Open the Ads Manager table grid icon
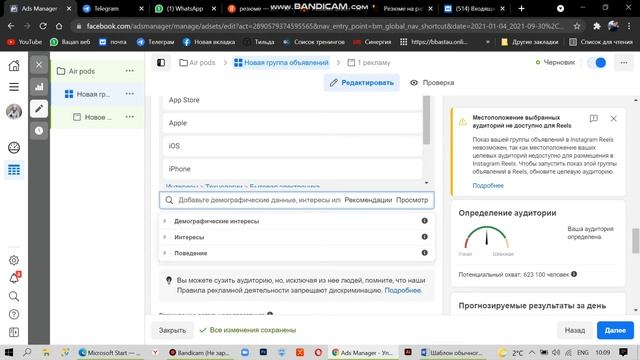 [x=14, y=170]
